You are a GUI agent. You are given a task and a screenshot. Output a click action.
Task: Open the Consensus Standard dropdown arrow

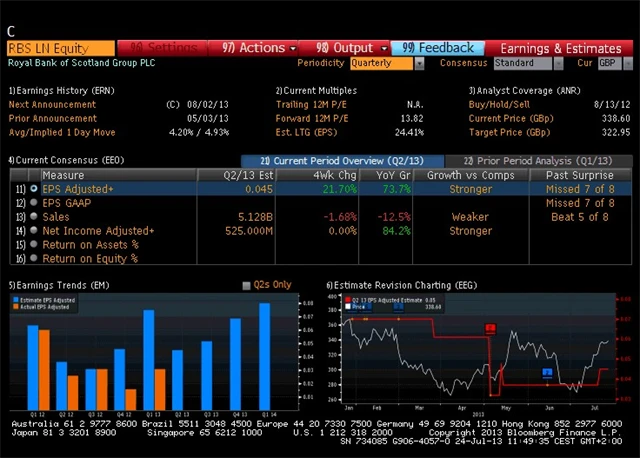(x=558, y=64)
